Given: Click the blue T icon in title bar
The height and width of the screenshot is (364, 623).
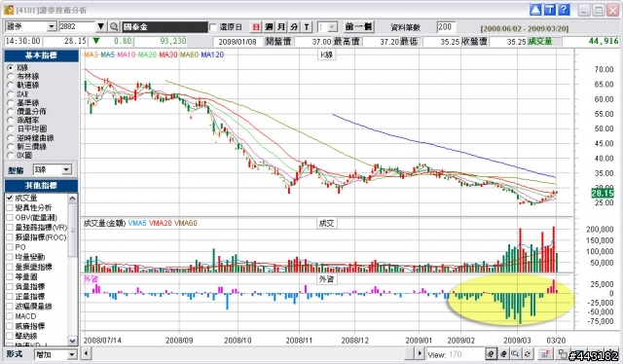Looking at the screenshot, I should 550,10.
